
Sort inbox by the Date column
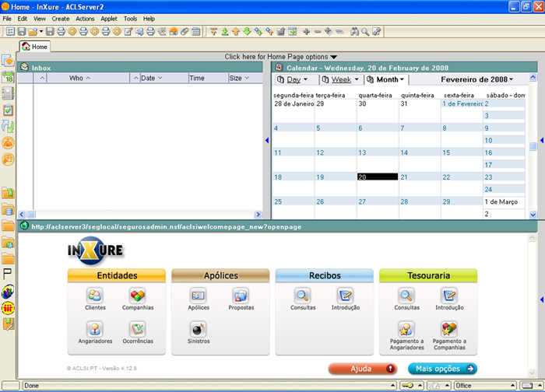tap(151, 79)
